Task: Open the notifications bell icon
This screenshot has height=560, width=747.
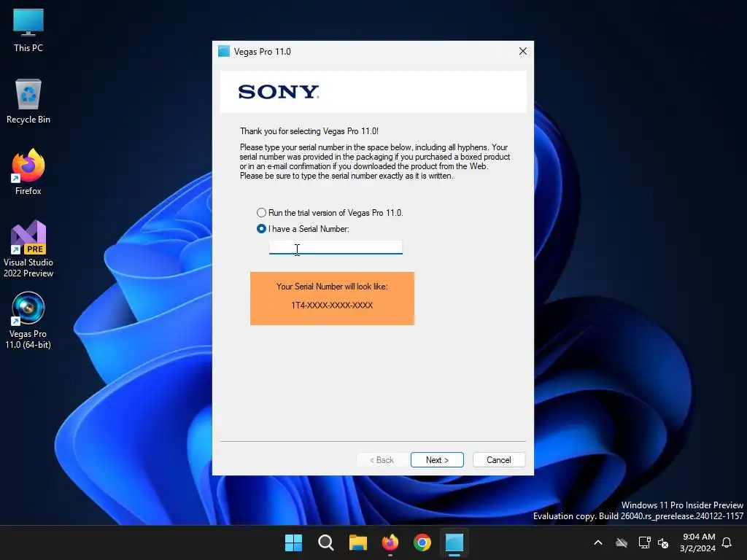Action: point(727,542)
